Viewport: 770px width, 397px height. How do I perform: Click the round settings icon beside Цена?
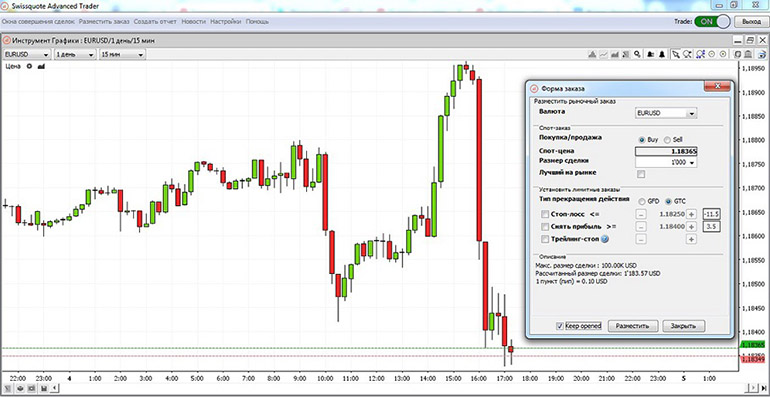tap(29, 66)
